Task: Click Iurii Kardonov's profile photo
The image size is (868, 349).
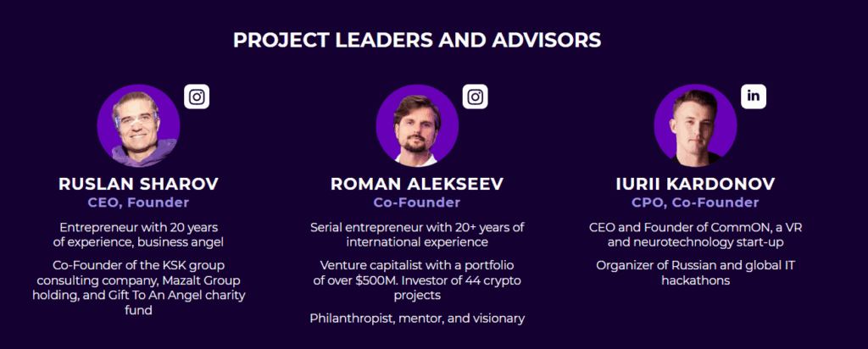Action: (695, 125)
